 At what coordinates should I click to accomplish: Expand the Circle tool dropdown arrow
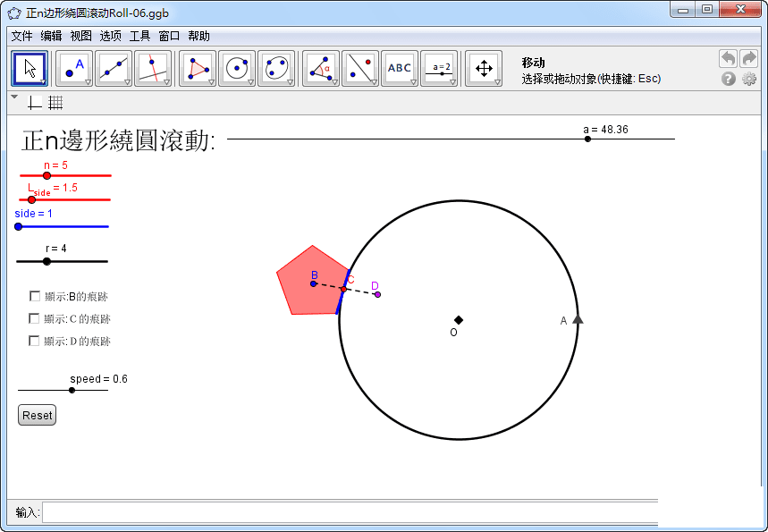(250, 81)
